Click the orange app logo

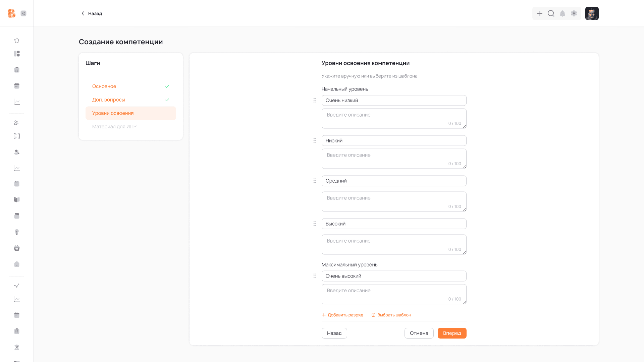[12, 13]
